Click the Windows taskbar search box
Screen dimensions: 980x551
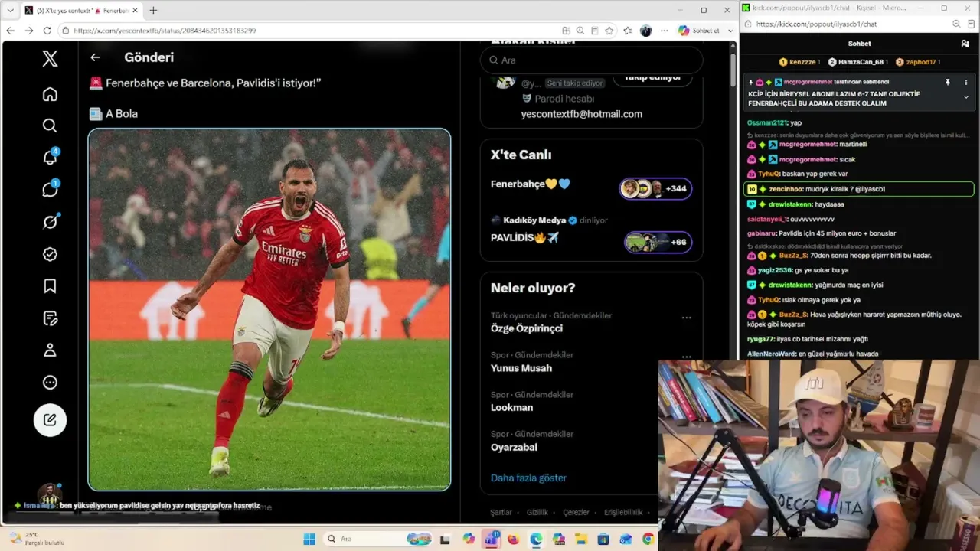click(x=377, y=539)
